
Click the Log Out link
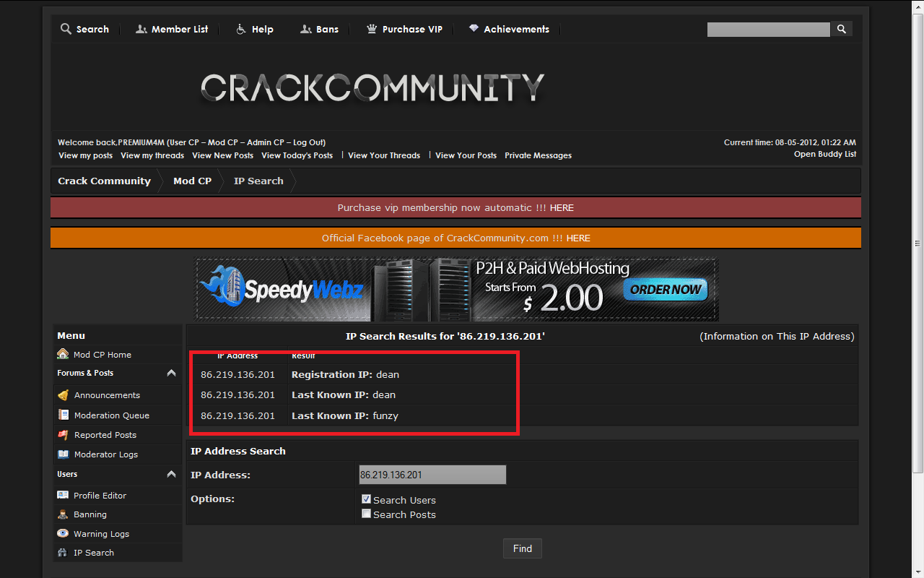tap(308, 142)
